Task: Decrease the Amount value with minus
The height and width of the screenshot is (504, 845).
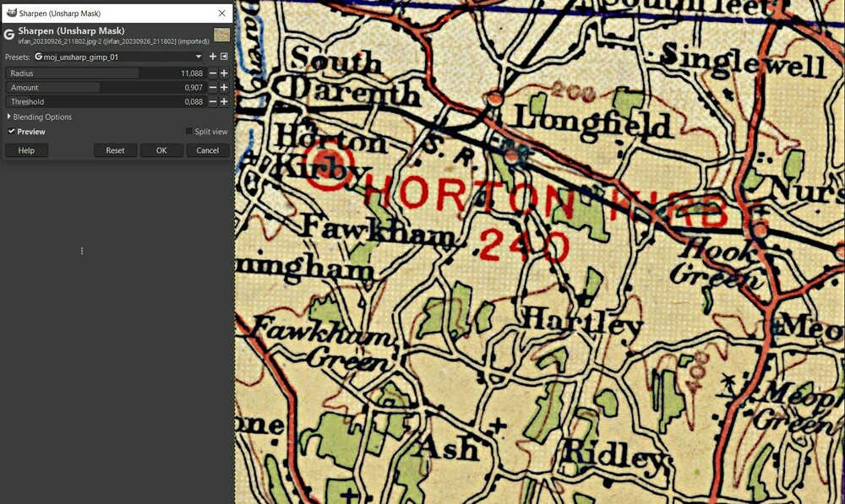Action: pyautogui.click(x=213, y=87)
